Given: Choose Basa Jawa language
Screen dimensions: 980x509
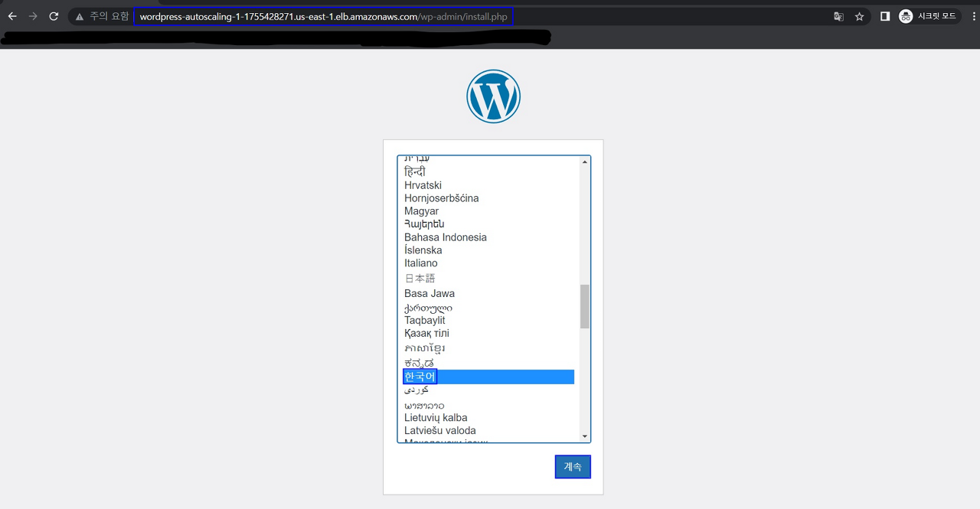Looking at the screenshot, I should (x=430, y=293).
